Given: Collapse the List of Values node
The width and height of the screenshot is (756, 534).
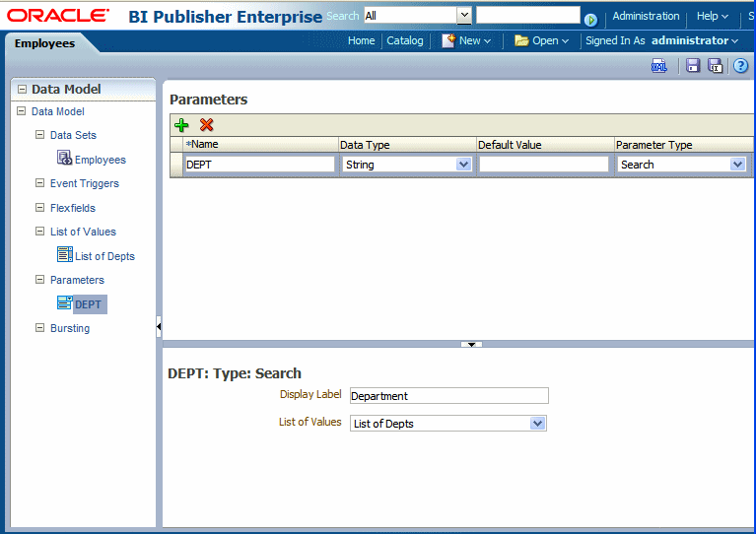Looking at the screenshot, I should pos(40,232).
